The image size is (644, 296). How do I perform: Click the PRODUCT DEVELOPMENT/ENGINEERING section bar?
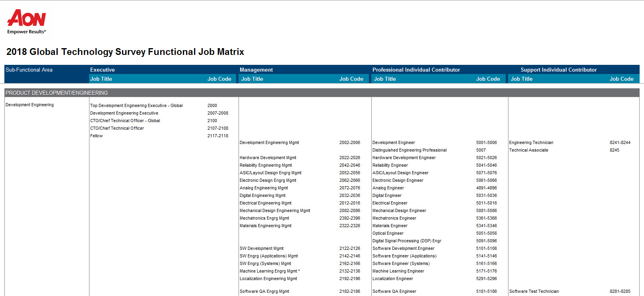click(x=56, y=93)
